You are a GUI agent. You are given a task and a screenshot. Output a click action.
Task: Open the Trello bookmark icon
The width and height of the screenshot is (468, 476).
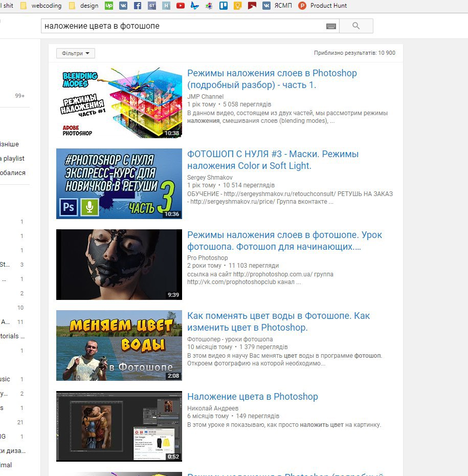pyautogui.click(x=224, y=6)
